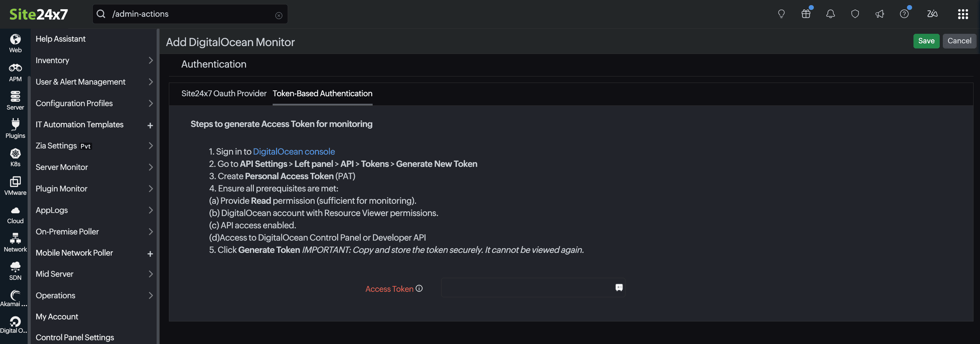Viewport: 980px width, 344px height.
Task: Open the VMware section
Action: (15, 185)
